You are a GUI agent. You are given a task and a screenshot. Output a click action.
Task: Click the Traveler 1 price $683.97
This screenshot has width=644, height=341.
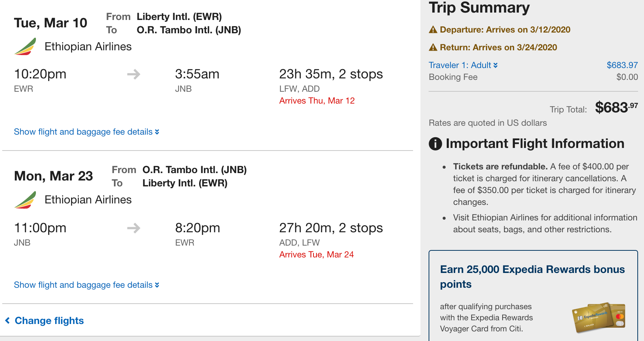(x=622, y=65)
